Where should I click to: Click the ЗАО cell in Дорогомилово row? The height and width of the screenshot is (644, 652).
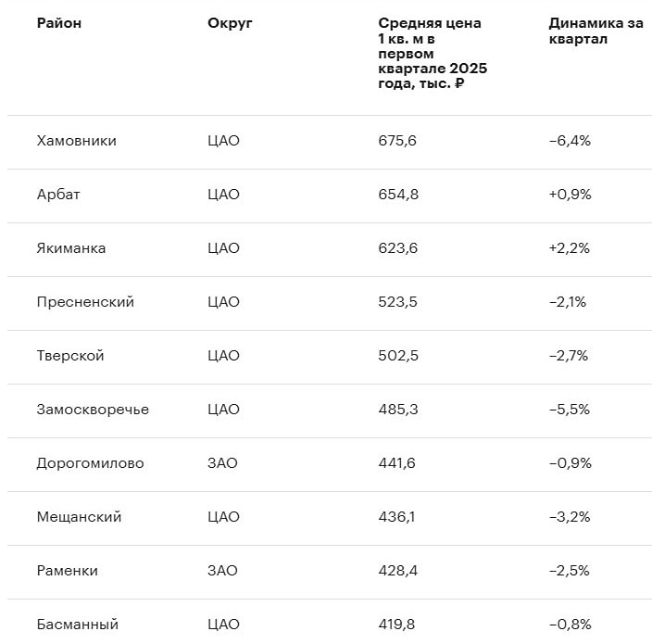point(223,463)
